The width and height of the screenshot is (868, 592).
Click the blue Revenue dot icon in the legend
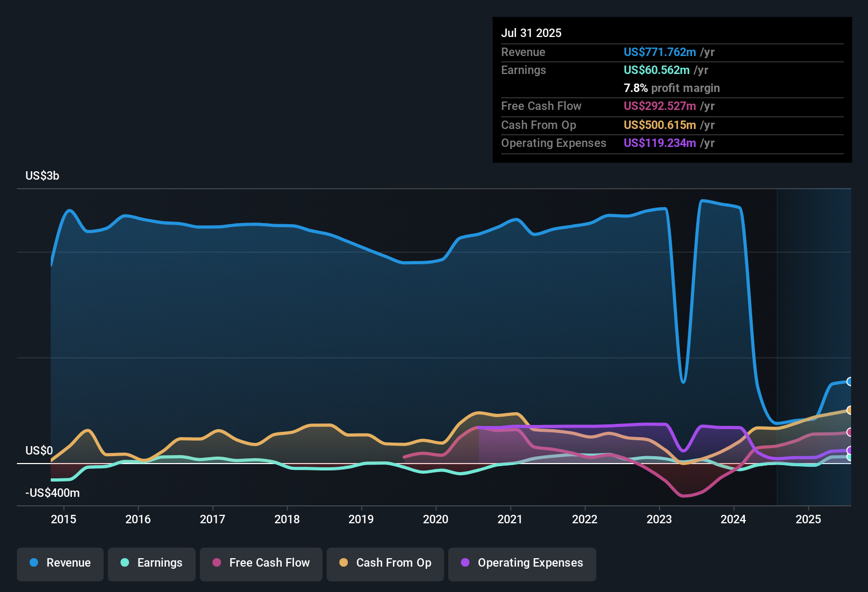tap(34, 563)
